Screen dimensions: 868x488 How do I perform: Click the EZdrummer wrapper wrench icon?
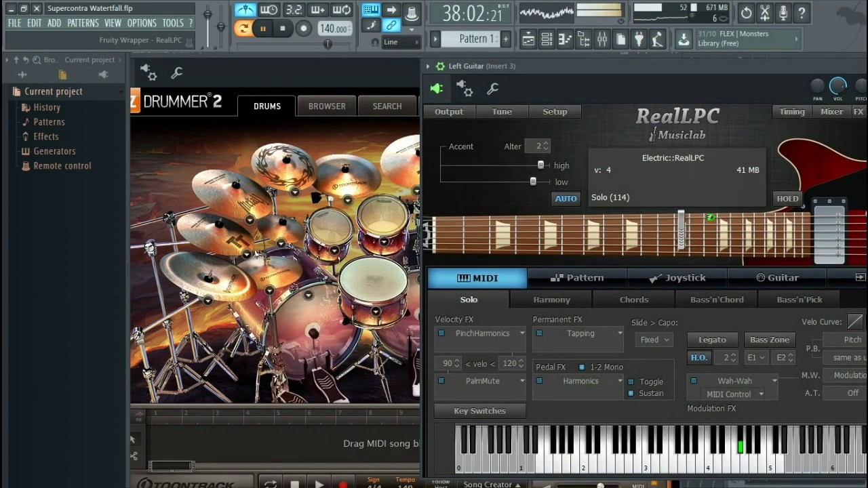pos(177,73)
